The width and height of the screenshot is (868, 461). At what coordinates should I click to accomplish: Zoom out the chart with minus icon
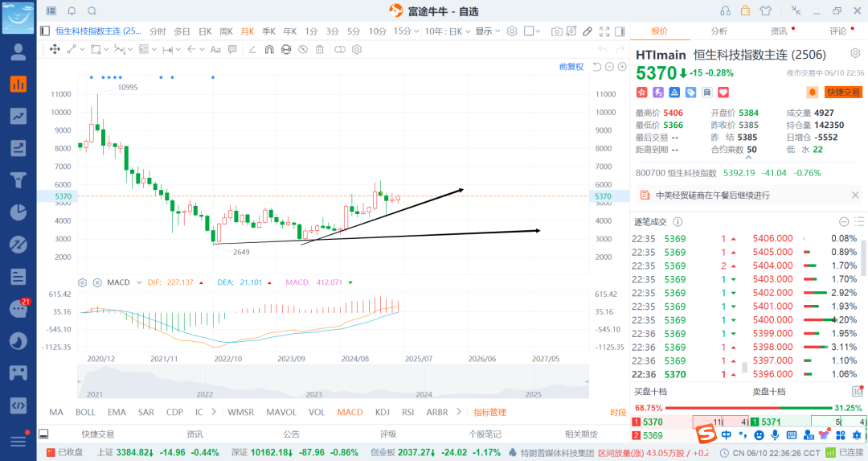click(609, 67)
